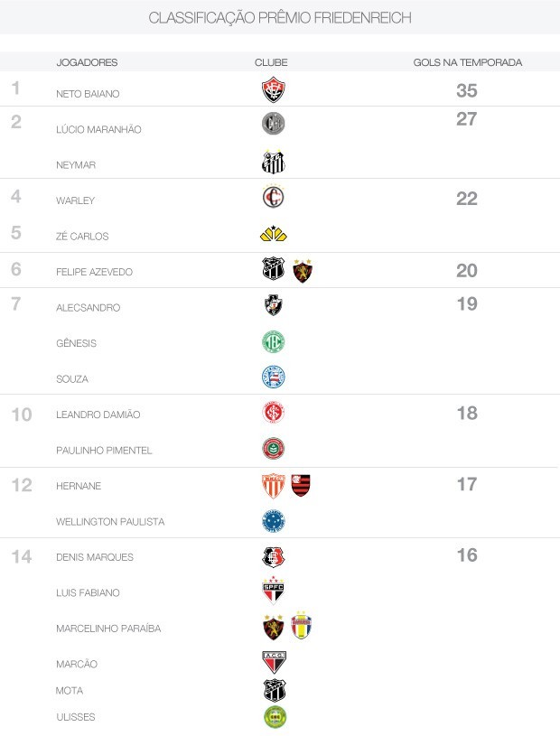The width and height of the screenshot is (560, 736).
Task: Click the 35 goals value
Action: [466, 91]
